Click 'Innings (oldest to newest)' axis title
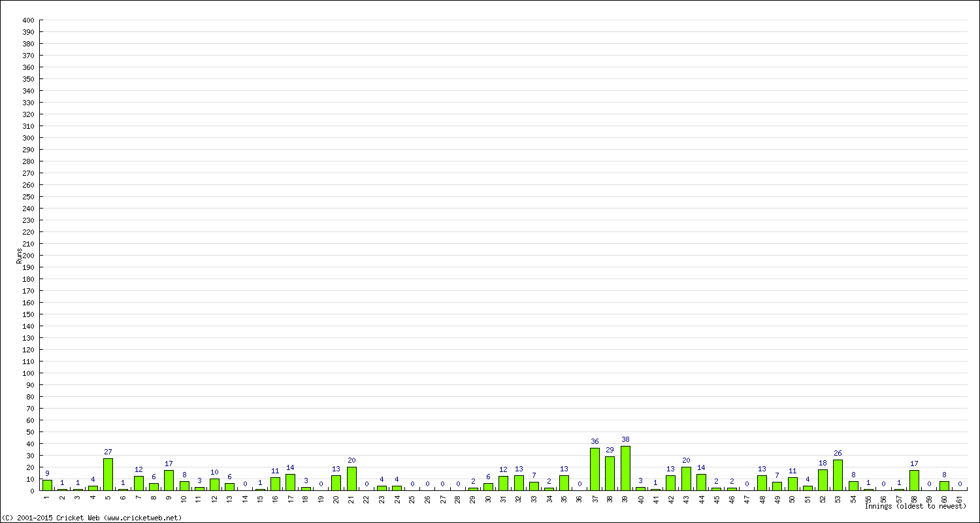This screenshot has height=523, width=980. tap(915, 506)
